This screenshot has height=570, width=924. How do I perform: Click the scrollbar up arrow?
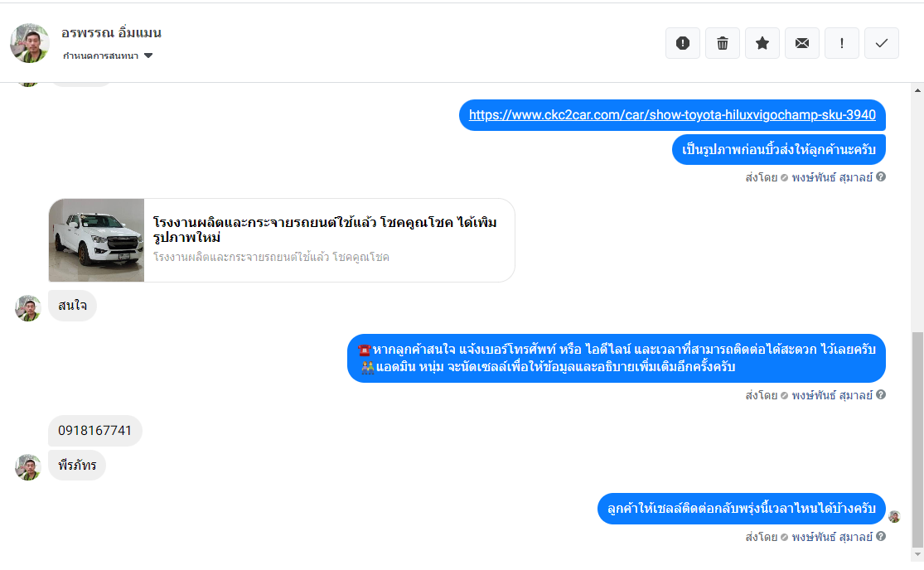coord(917,90)
